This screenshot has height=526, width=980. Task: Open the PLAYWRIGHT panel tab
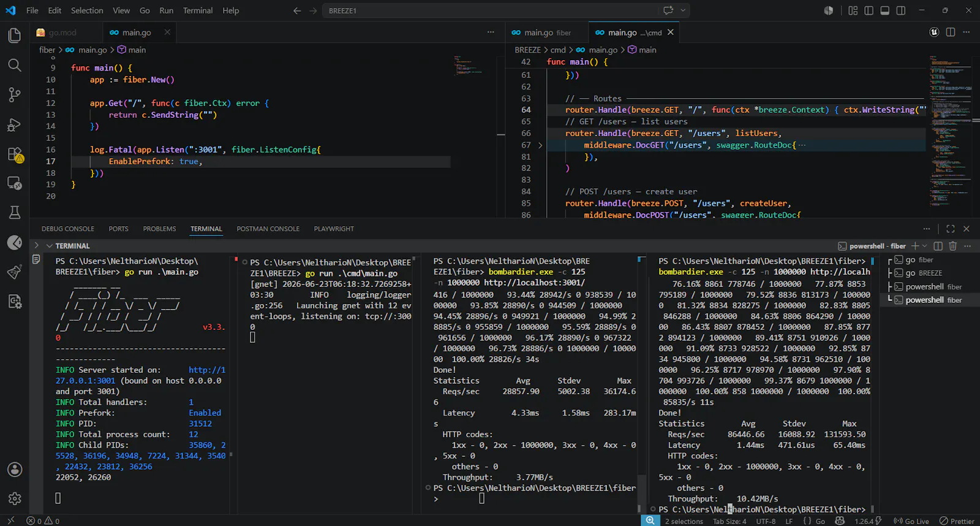[x=334, y=229]
